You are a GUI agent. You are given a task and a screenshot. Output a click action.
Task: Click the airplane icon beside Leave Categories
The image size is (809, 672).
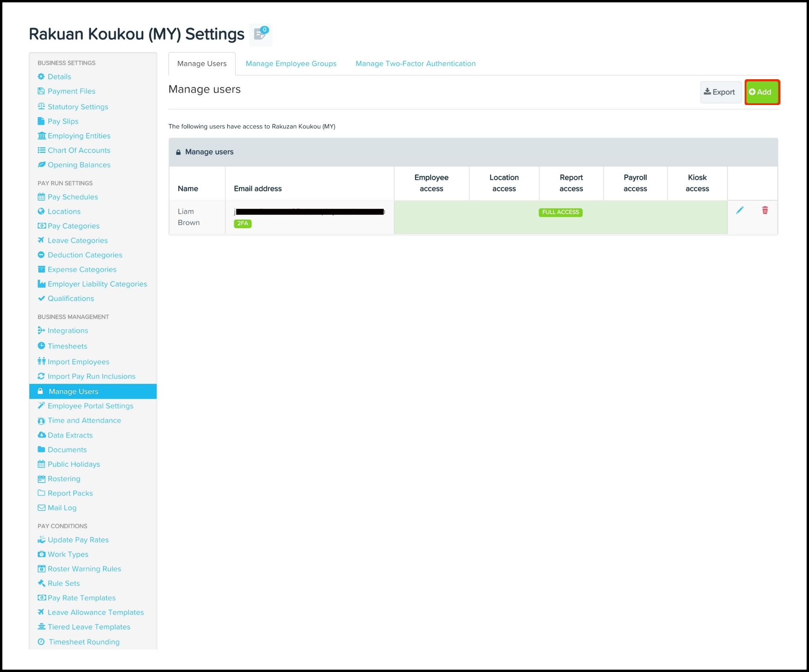pos(41,240)
